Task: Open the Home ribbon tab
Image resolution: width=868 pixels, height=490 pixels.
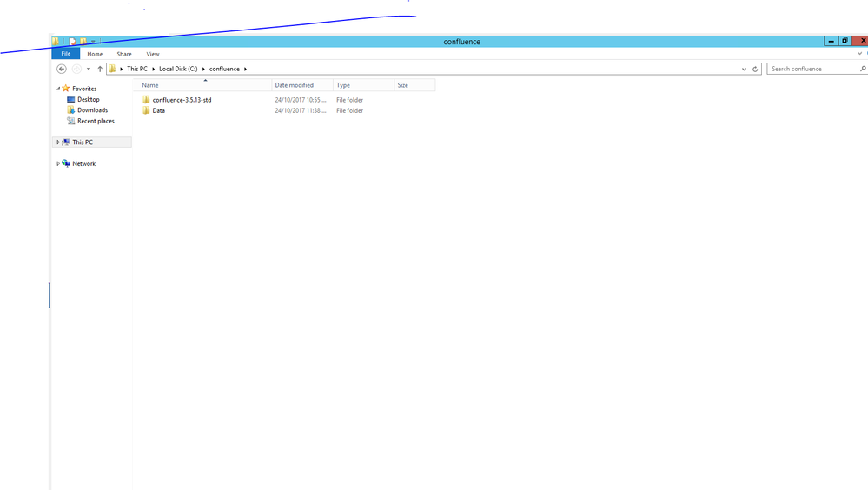Action: pos(95,54)
